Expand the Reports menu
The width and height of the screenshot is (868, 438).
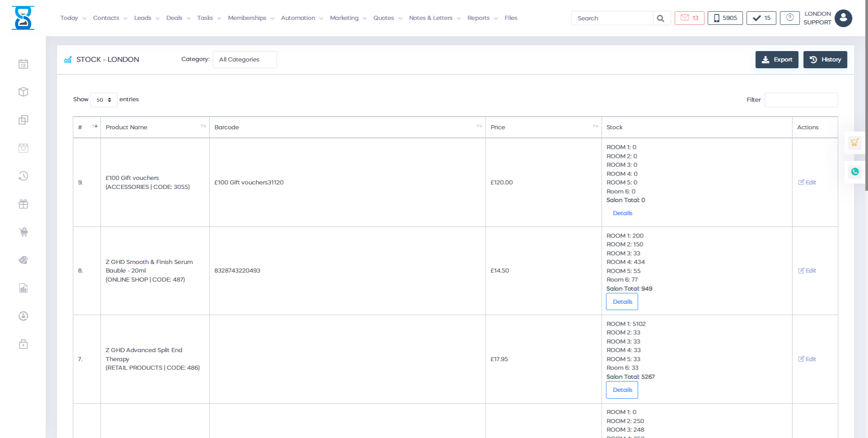[x=482, y=18]
